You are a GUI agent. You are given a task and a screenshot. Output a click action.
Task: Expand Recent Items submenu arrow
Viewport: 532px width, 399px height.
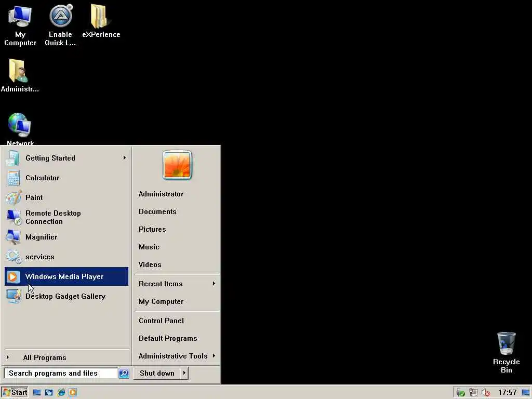tap(214, 283)
